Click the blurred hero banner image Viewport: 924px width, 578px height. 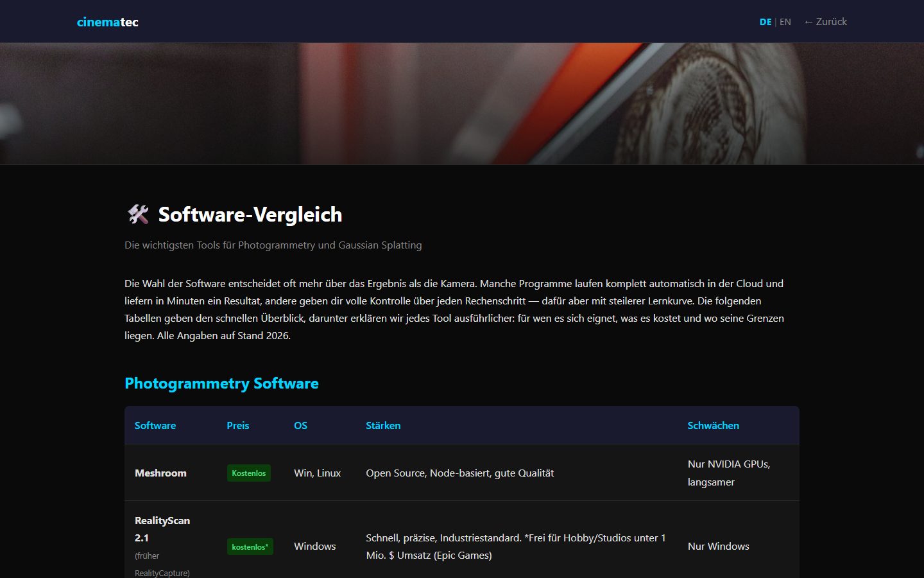462,103
